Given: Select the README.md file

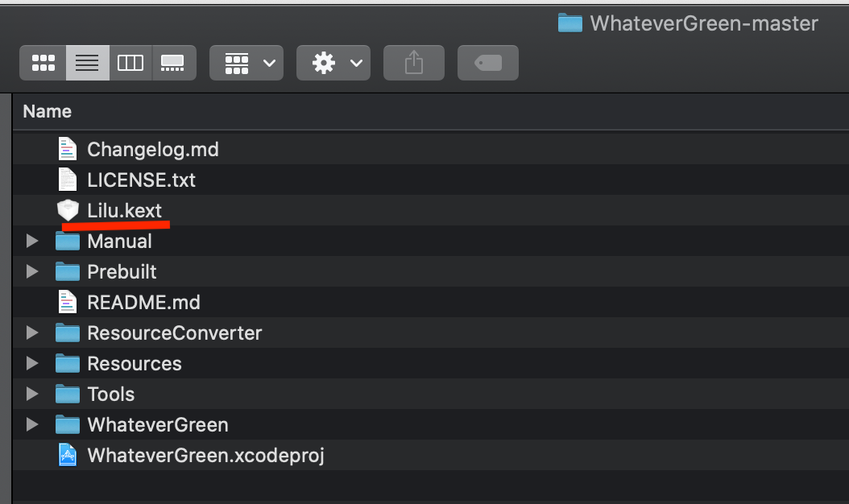Looking at the screenshot, I should (143, 302).
